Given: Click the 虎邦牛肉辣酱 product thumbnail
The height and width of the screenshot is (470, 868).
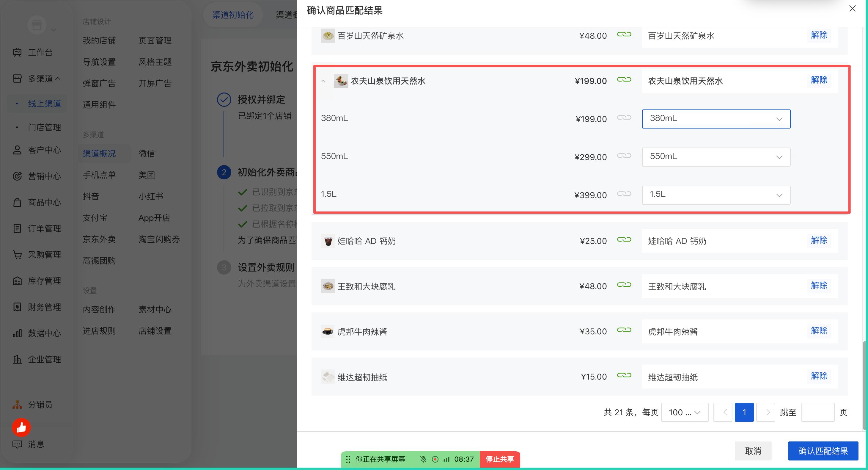Looking at the screenshot, I should (328, 331).
